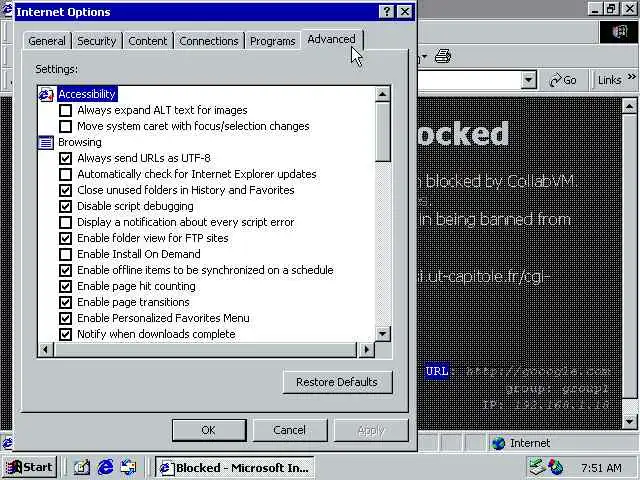Select the Advanced tab

[x=331, y=40]
